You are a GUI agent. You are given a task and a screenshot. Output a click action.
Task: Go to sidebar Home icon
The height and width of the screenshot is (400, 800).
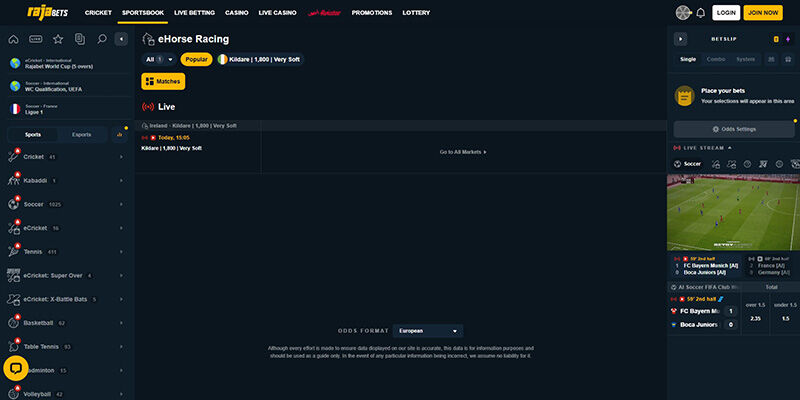(14, 39)
